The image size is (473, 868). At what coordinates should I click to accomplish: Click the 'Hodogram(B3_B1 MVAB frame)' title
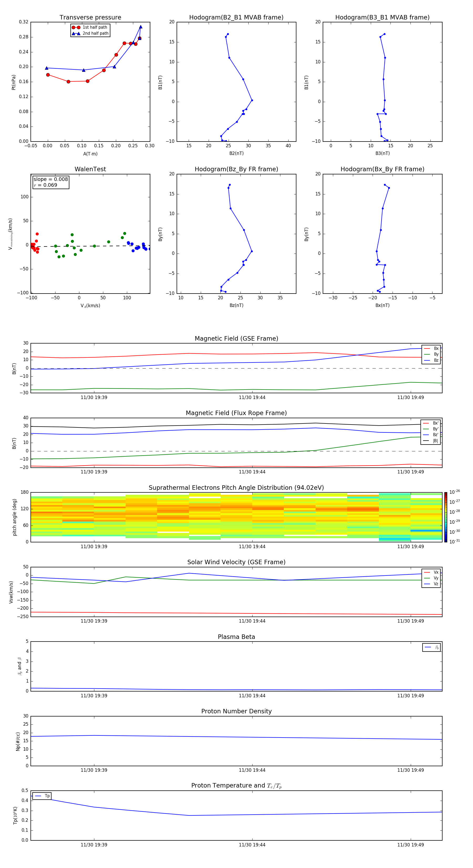tap(382, 18)
